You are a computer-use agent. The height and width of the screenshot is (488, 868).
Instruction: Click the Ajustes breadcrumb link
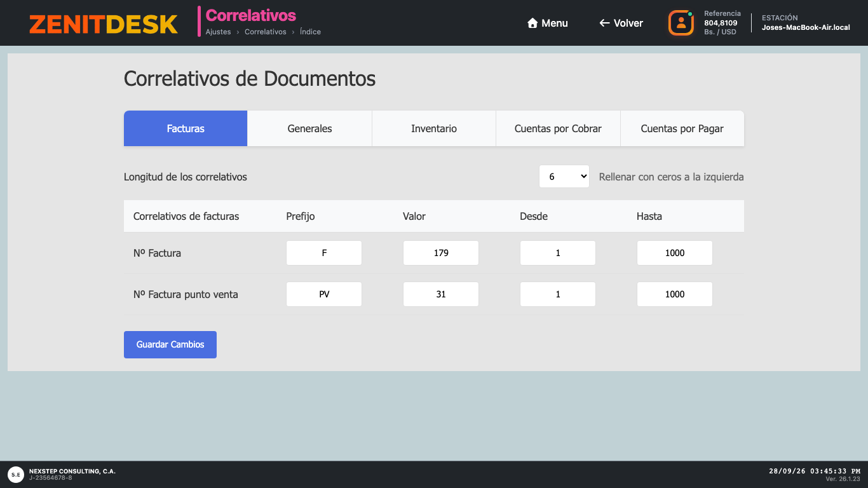coord(218,32)
